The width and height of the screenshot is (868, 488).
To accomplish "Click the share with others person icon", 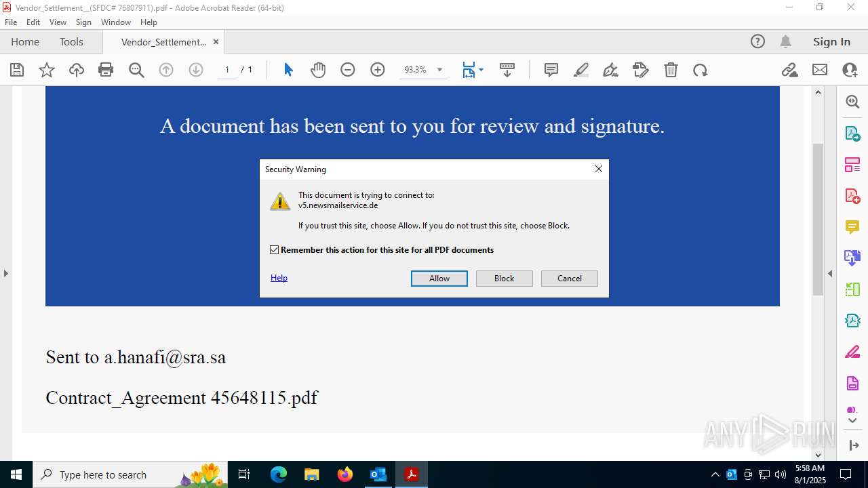I will (x=850, y=70).
